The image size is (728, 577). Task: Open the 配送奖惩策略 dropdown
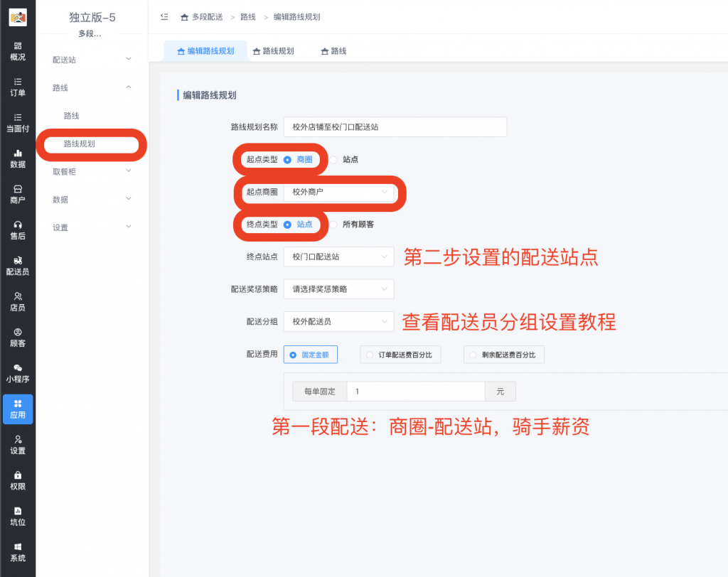[338, 289]
